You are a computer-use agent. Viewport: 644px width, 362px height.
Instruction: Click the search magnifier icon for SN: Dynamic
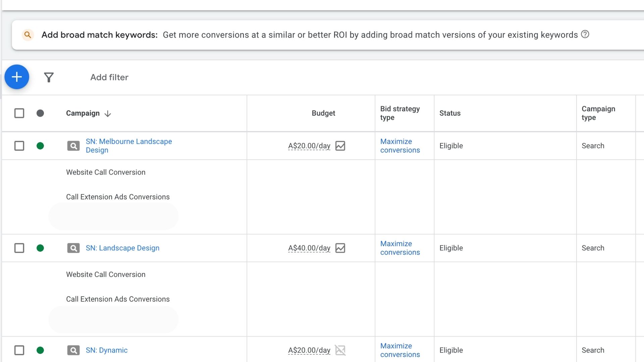(x=73, y=350)
